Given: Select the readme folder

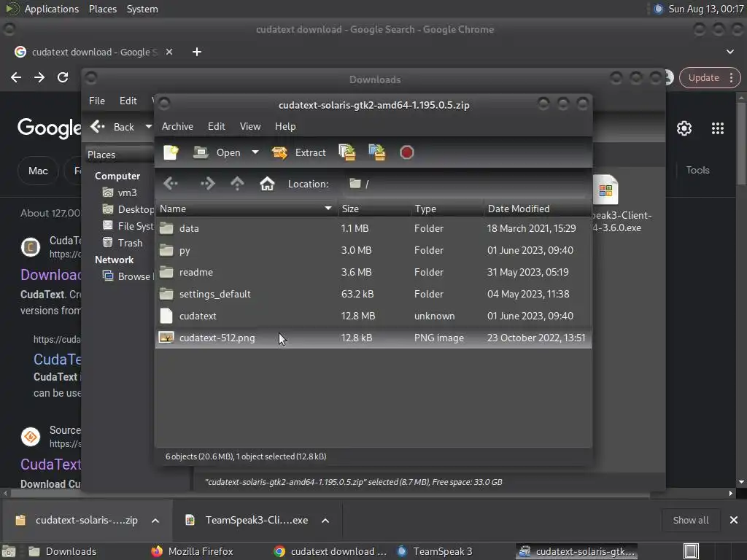Looking at the screenshot, I should tap(373, 273).
